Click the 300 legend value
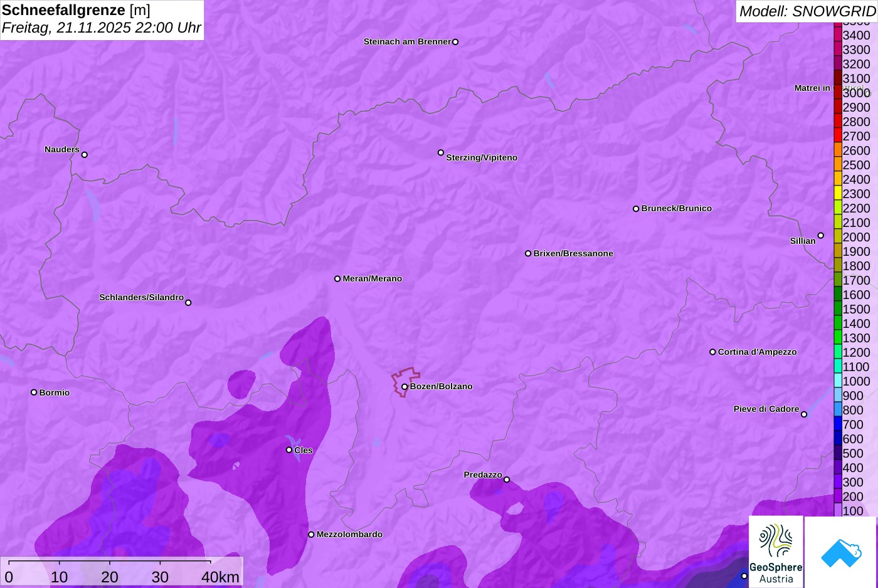The height and width of the screenshot is (588, 878). pos(853,482)
